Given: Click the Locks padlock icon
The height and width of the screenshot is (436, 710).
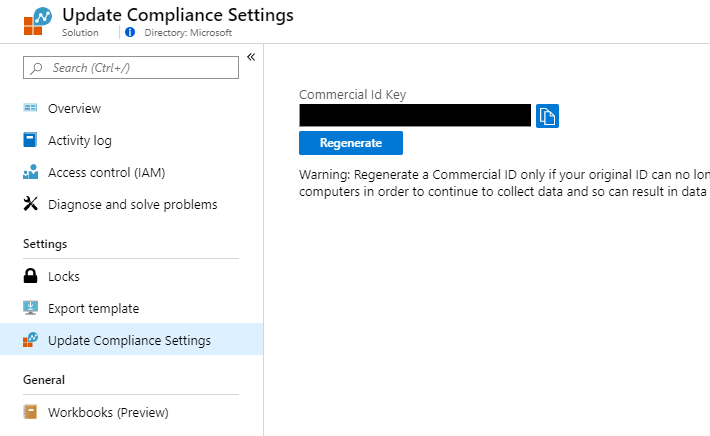Looking at the screenshot, I should (x=30, y=276).
